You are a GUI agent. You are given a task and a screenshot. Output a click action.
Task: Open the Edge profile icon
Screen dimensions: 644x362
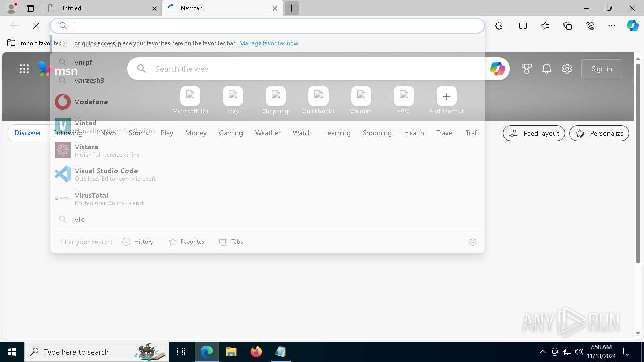[11, 8]
